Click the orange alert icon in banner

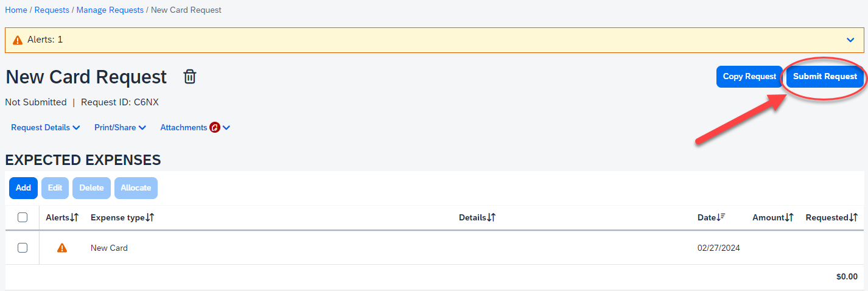click(x=18, y=40)
